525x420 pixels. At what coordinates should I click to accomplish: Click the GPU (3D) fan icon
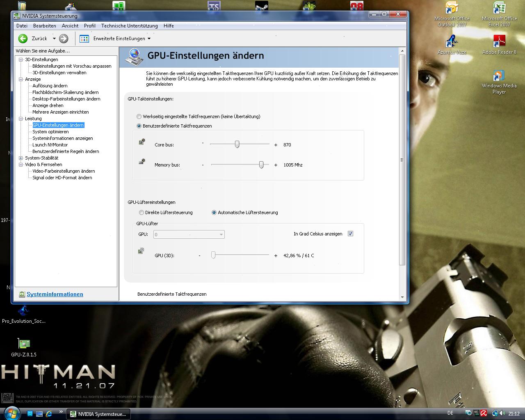tap(142, 251)
